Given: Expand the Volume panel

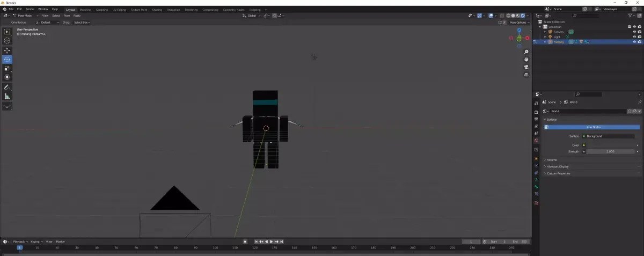Looking at the screenshot, I should tap(551, 160).
